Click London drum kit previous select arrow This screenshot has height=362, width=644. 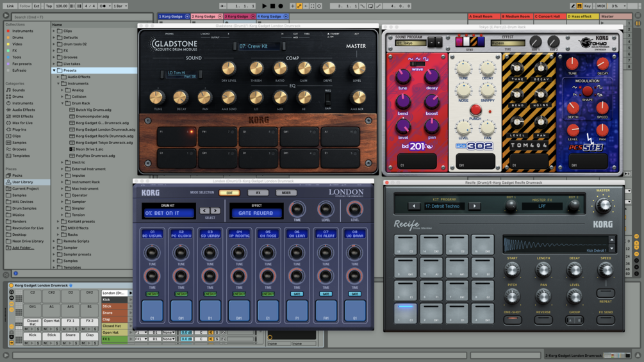(x=204, y=211)
